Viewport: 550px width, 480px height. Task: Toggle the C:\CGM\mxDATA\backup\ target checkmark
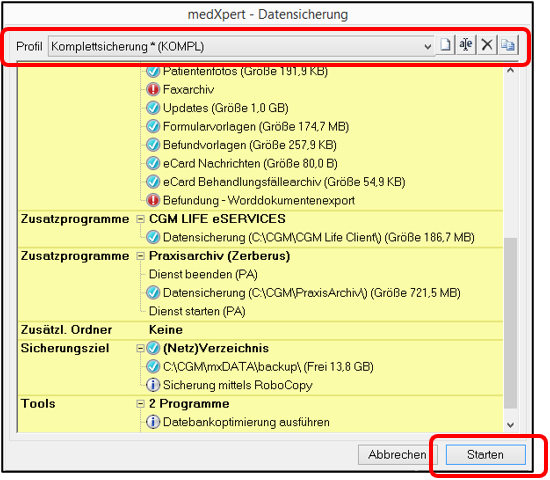click(153, 367)
